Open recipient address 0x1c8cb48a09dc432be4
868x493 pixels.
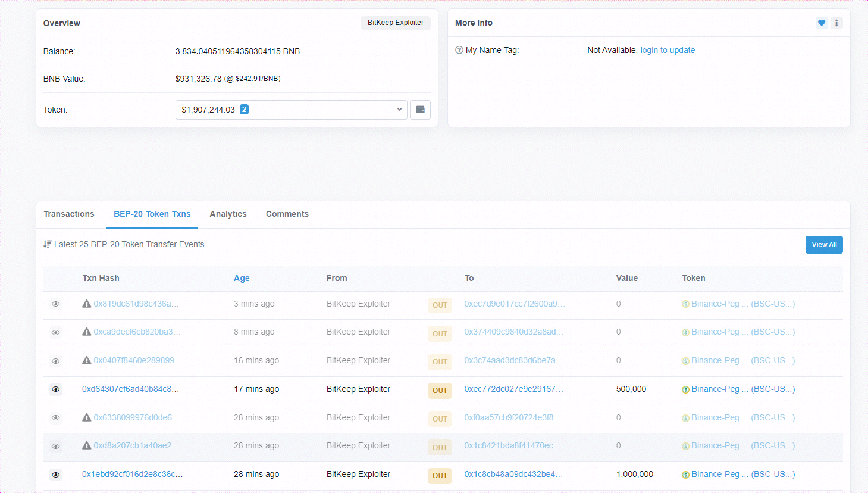513,474
